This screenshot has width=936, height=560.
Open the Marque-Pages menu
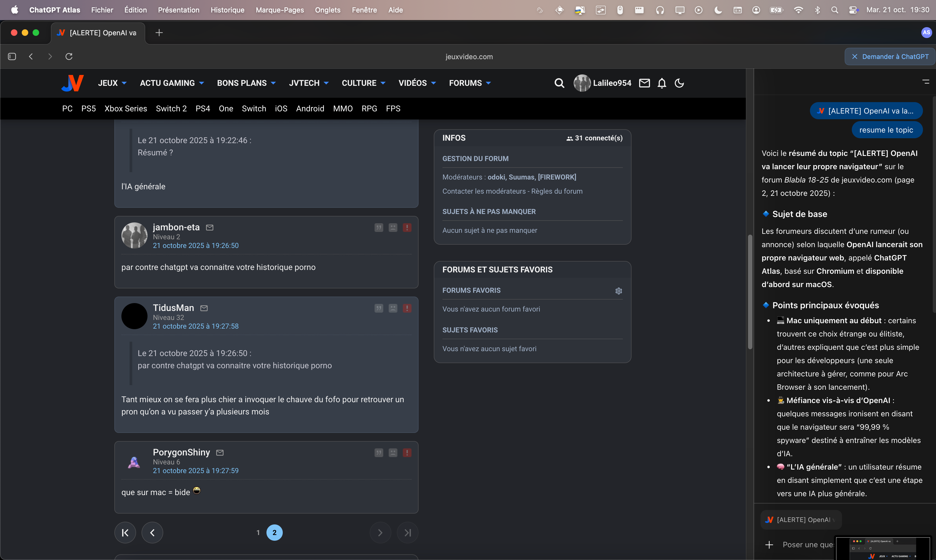(279, 10)
